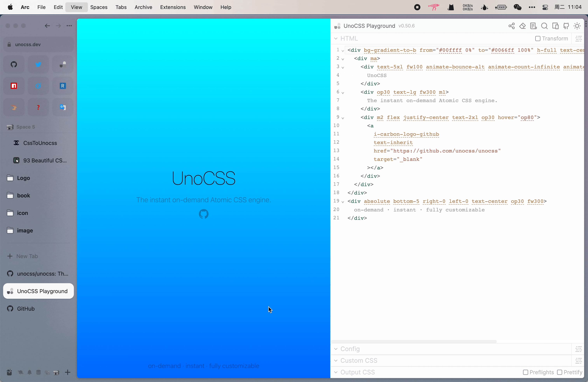The image size is (588, 382).
Task: Fold code at line 1 arrow
Action: click(x=343, y=51)
